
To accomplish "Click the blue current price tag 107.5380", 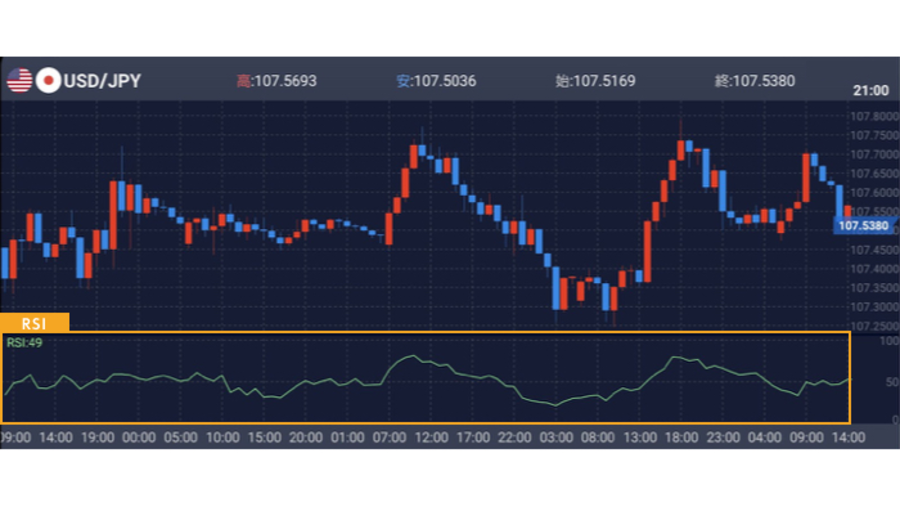I will 863,226.
